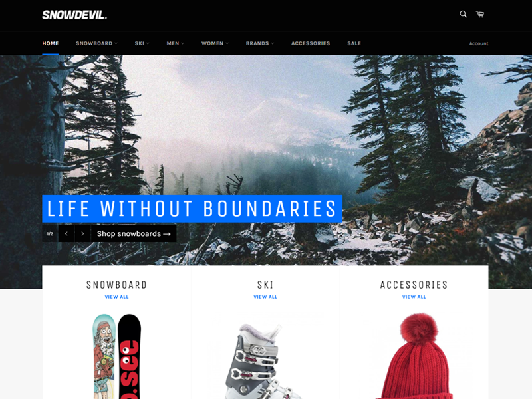Open the search magnifier icon

pyautogui.click(x=463, y=14)
